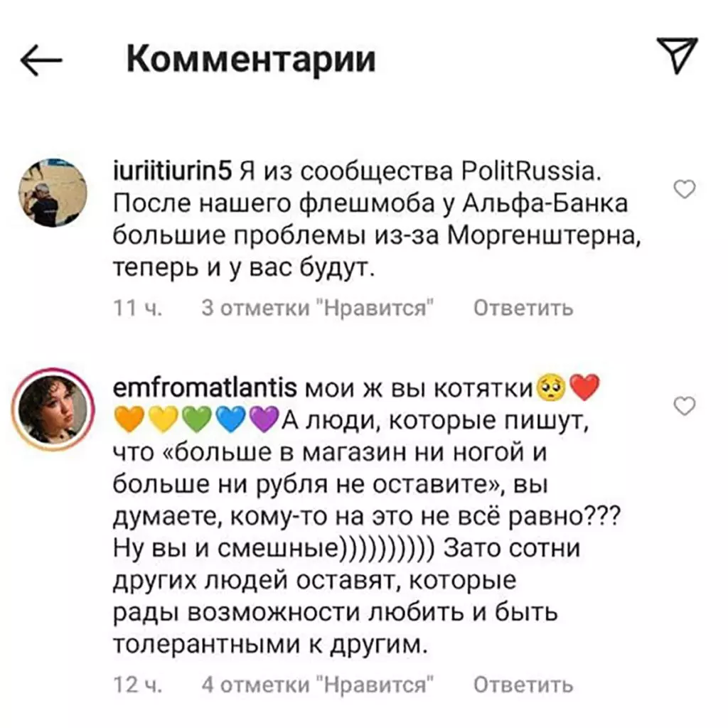This screenshot has width=728, height=728.
Task: Open iuriitiurin5's profile picture
Action: click(x=52, y=193)
